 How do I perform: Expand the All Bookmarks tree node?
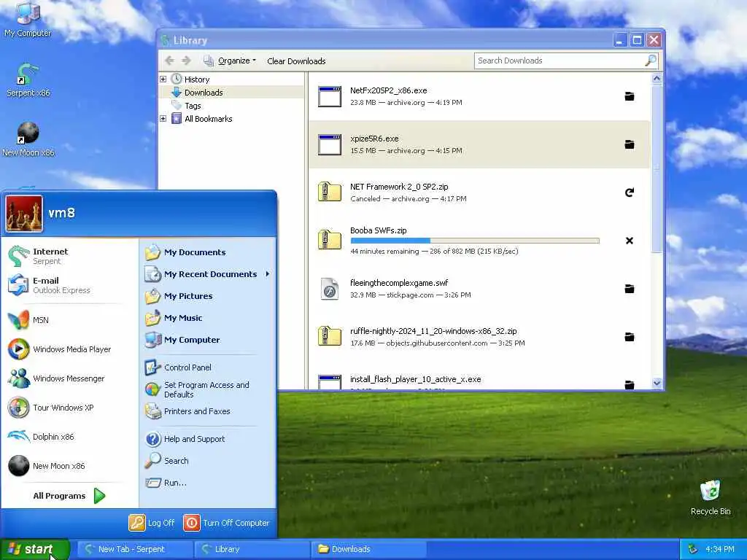[x=163, y=119]
